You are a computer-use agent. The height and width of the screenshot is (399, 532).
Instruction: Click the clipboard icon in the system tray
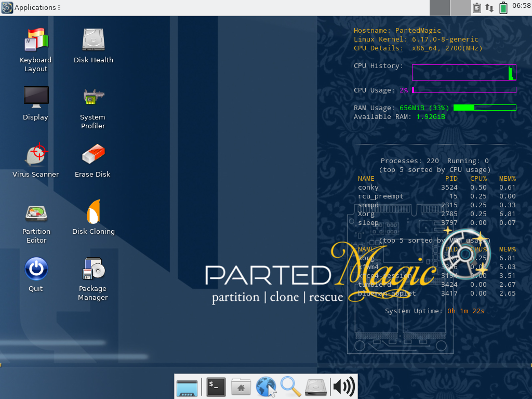click(x=476, y=7)
